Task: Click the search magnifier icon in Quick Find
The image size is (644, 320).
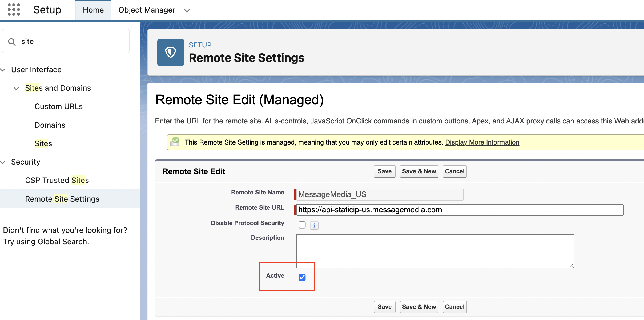Action: coord(12,42)
